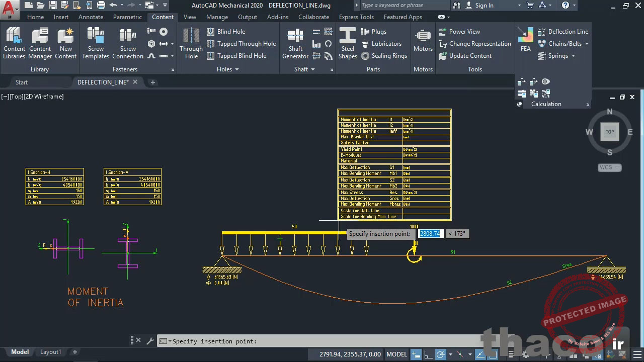Open the Calculation panel dialog launcher
644x362 pixels.
pyautogui.click(x=588, y=104)
